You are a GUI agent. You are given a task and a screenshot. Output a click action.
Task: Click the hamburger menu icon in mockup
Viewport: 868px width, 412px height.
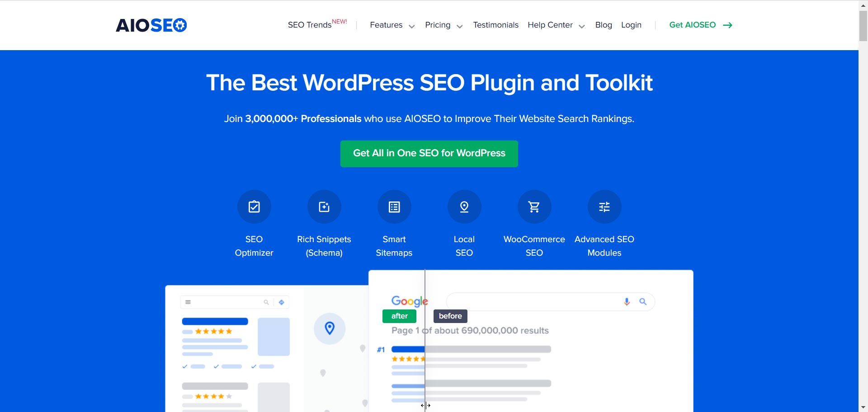pos(188,302)
